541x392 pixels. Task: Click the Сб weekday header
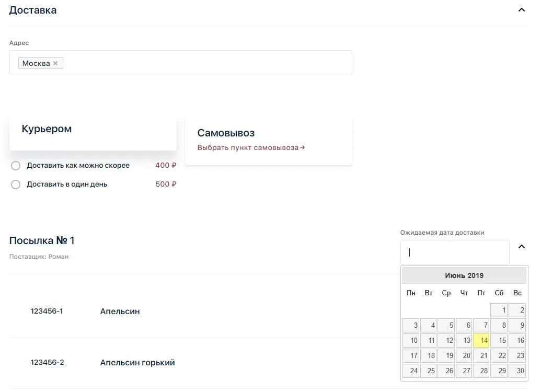pyautogui.click(x=499, y=293)
